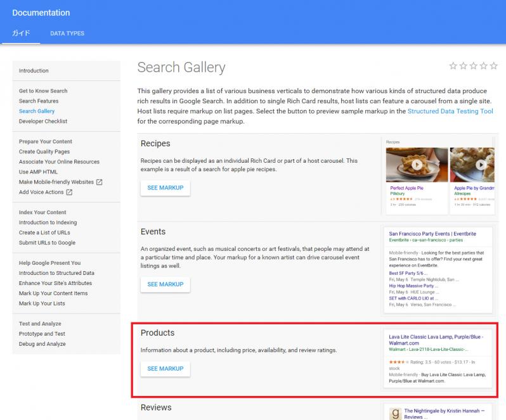Image resolution: width=506 pixels, height=420 pixels.
Task: Open Use AMP HTML page
Action: coord(38,172)
